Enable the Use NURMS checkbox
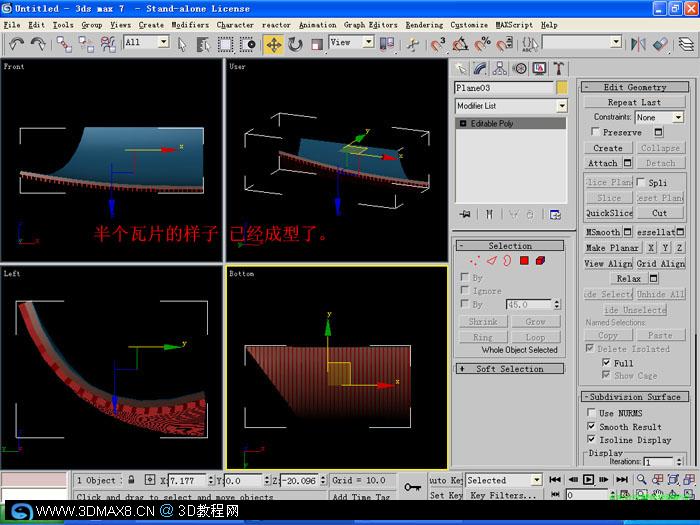The height and width of the screenshot is (525, 700). 592,412
